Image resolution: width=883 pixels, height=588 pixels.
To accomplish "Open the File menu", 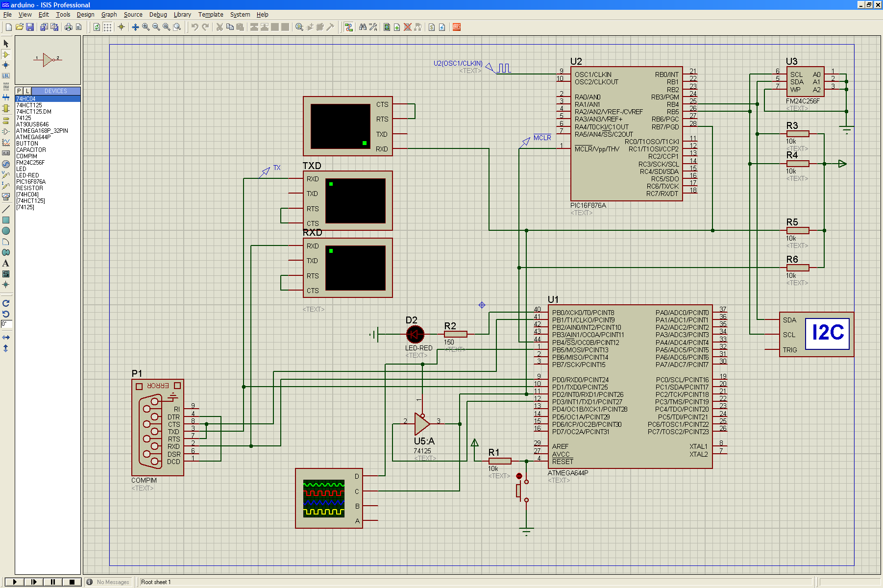I will pyautogui.click(x=8, y=15).
